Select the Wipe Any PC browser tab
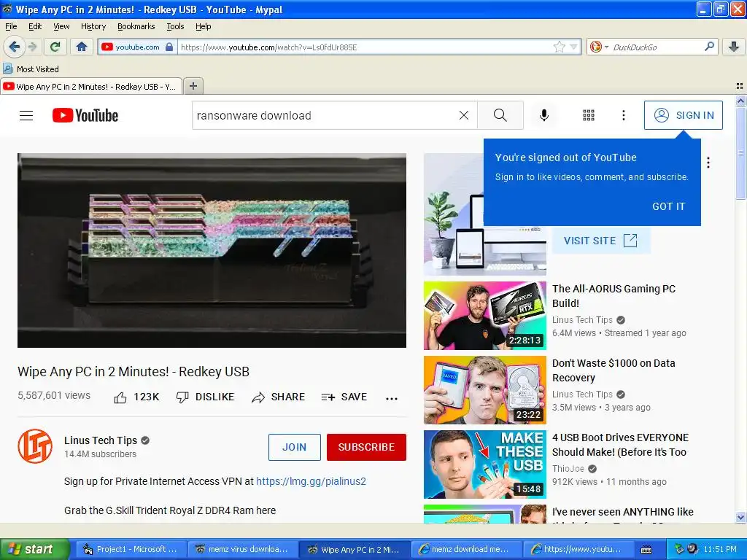747x560 pixels. [x=91, y=86]
